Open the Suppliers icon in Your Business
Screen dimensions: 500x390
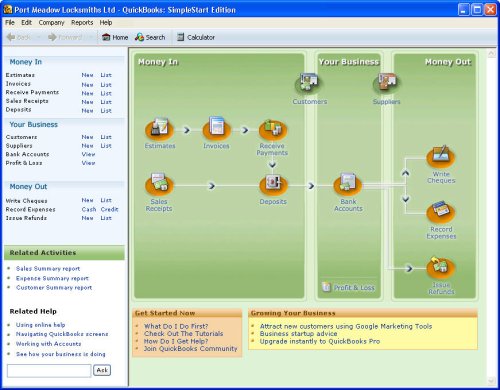tap(387, 83)
